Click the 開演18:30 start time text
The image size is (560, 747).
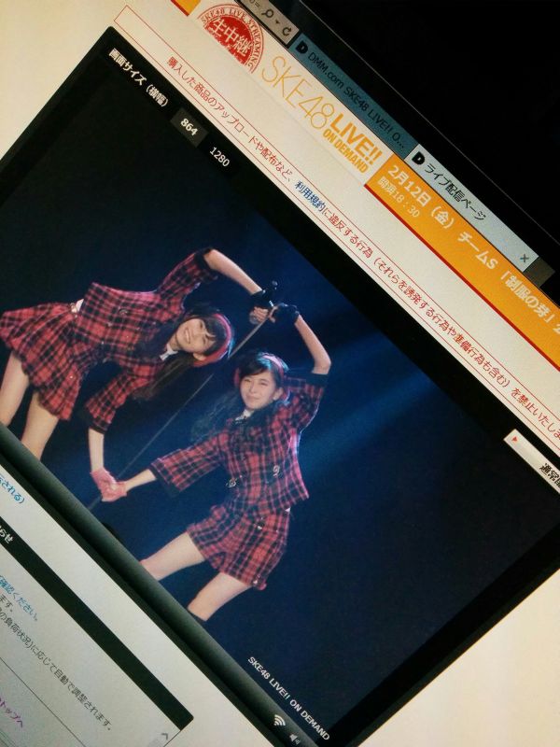(399, 196)
